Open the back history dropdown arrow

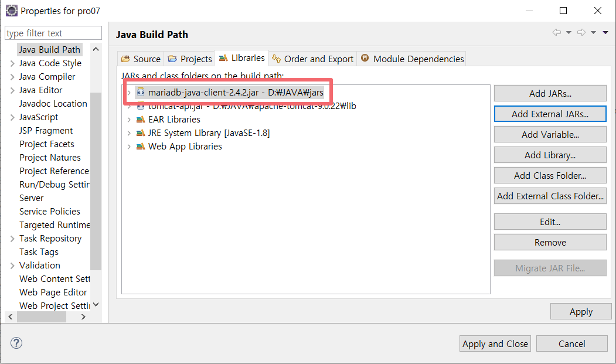569,33
